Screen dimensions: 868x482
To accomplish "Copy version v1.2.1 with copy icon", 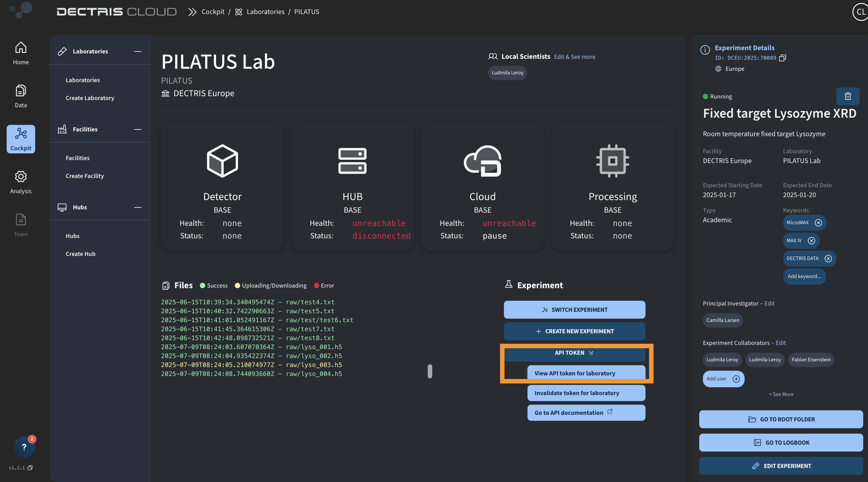I will pyautogui.click(x=30, y=468).
